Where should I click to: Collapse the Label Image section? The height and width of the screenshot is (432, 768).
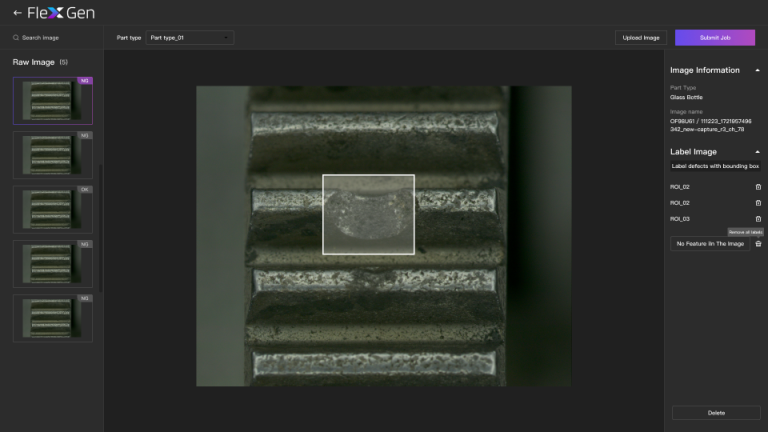tap(757, 152)
